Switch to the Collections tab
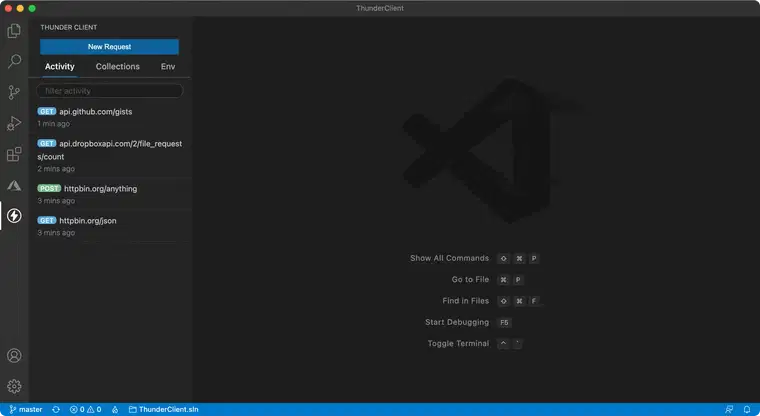760x416 pixels. pyautogui.click(x=118, y=66)
